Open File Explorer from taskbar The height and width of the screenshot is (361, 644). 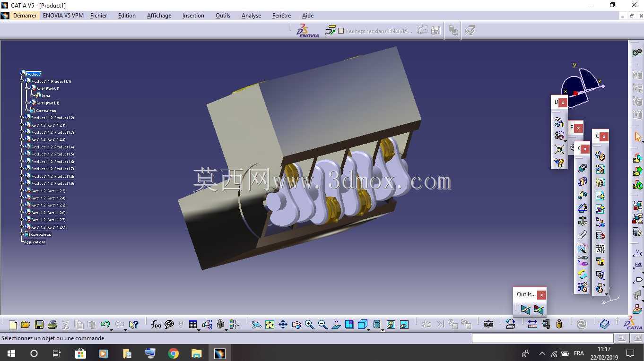click(196, 353)
